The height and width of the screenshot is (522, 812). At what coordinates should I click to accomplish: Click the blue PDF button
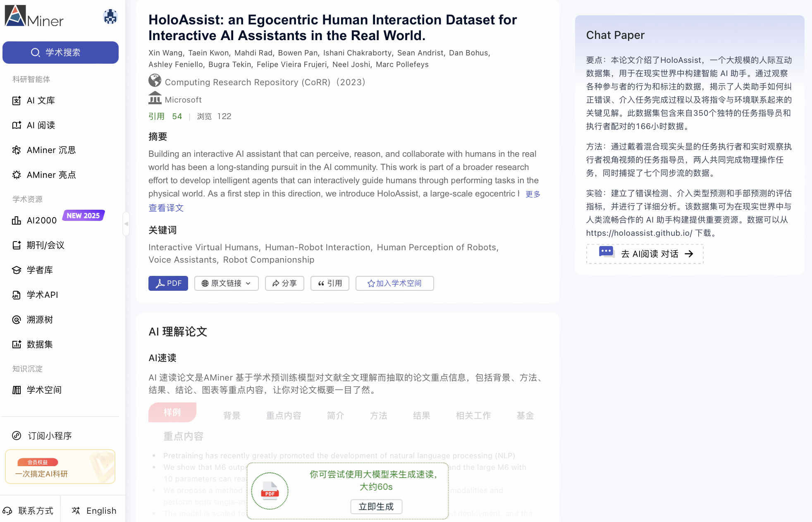(x=168, y=283)
